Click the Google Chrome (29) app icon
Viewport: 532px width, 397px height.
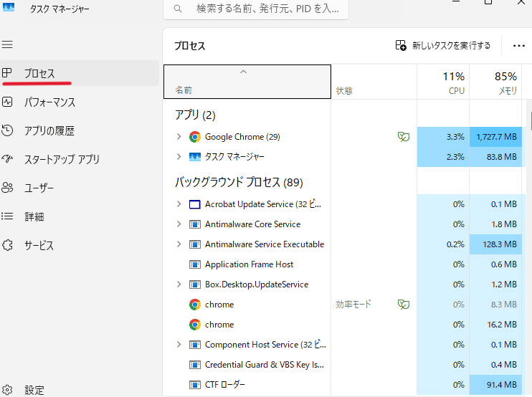coord(195,137)
